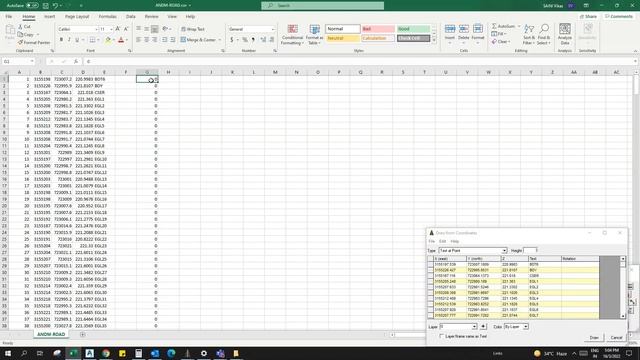Click the Draw button in the dialog
This screenshot has height=360, width=640.
click(594, 338)
